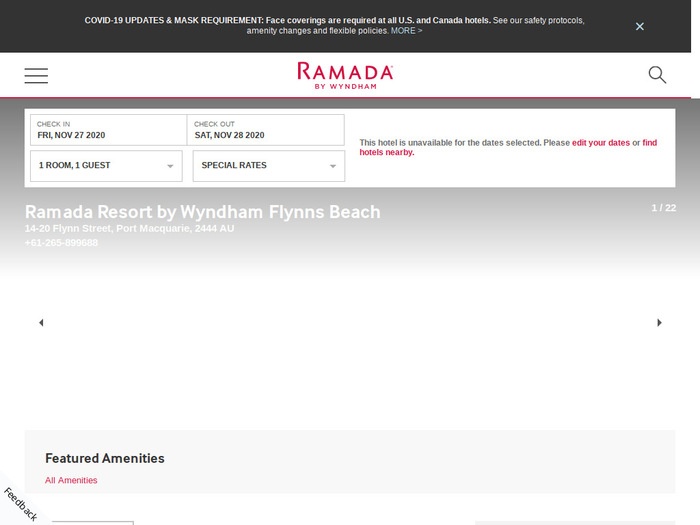Advance to the next hotel photo
This screenshot has height=525, width=700.
pos(659,322)
